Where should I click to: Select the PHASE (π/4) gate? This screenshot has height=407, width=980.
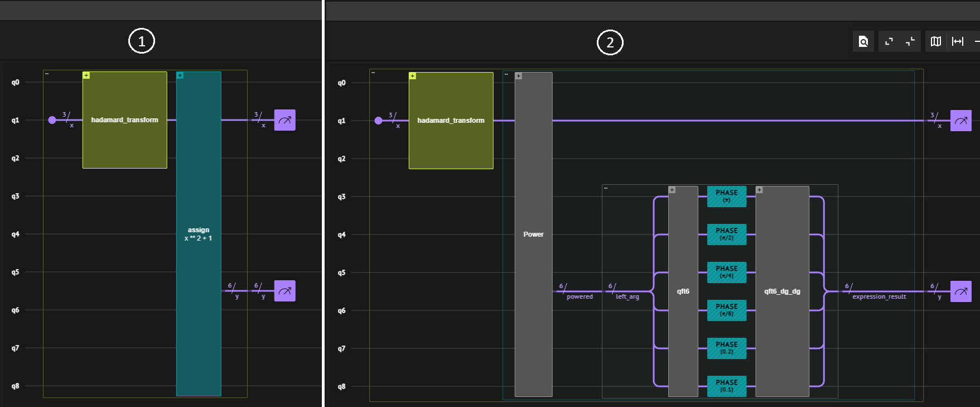pyautogui.click(x=727, y=272)
